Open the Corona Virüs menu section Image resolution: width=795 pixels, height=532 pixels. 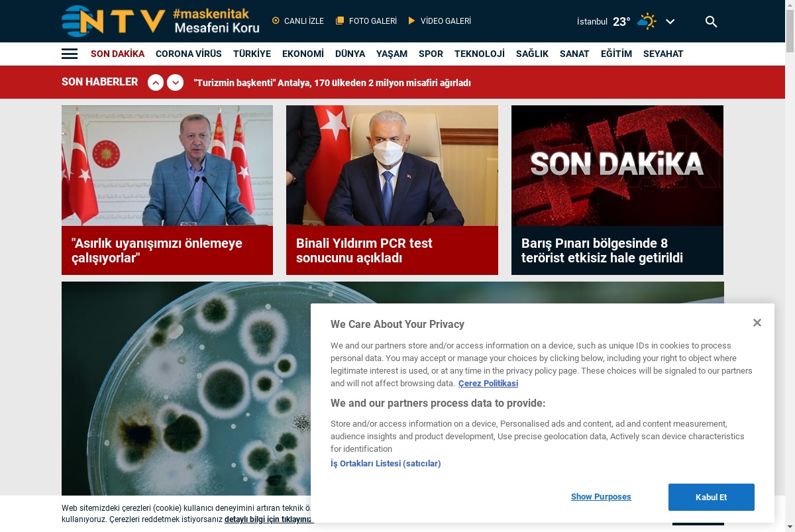point(189,54)
